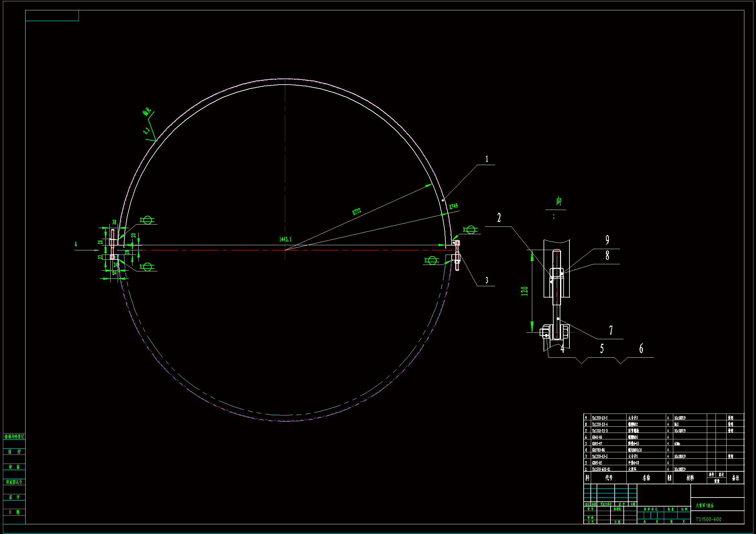Select the 120 vertical dimension in detail view
This screenshot has width=756, height=534.
[x=524, y=291]
